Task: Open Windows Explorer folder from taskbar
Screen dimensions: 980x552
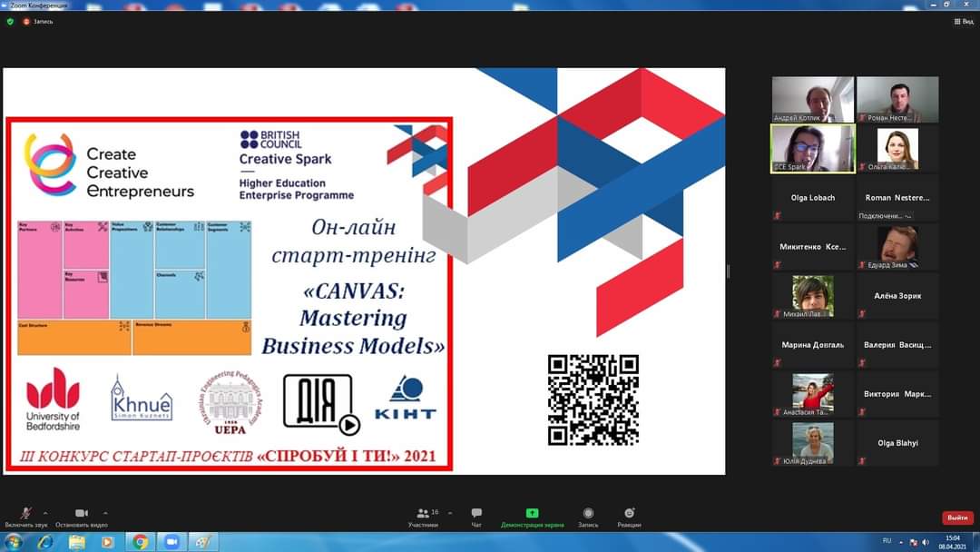Action: tap(77, 542)
